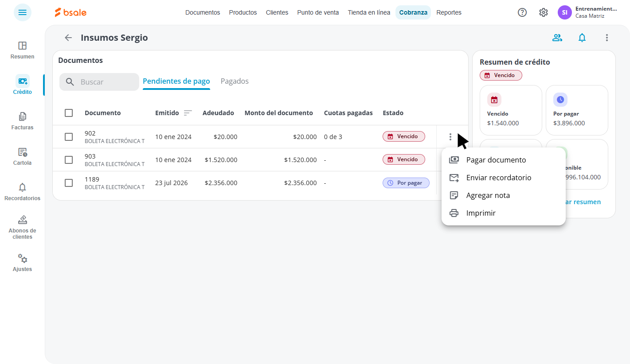This screenshot has height=364, width=630.
Task: Open Cartola in the sidebar
Action: coord(23,156)
